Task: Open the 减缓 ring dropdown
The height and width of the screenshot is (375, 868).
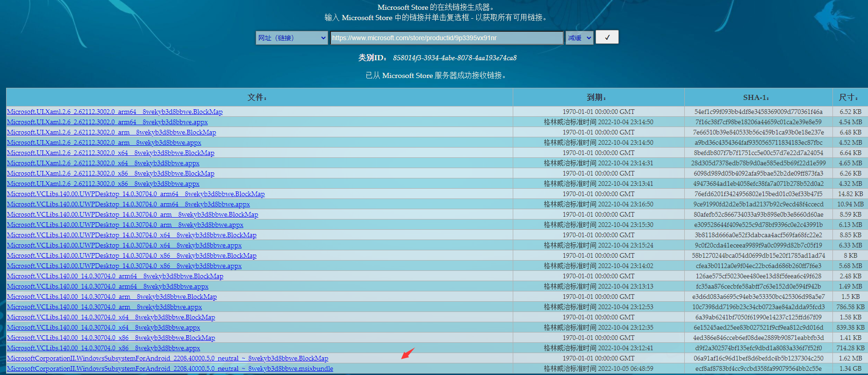Action: click(579, 38)
